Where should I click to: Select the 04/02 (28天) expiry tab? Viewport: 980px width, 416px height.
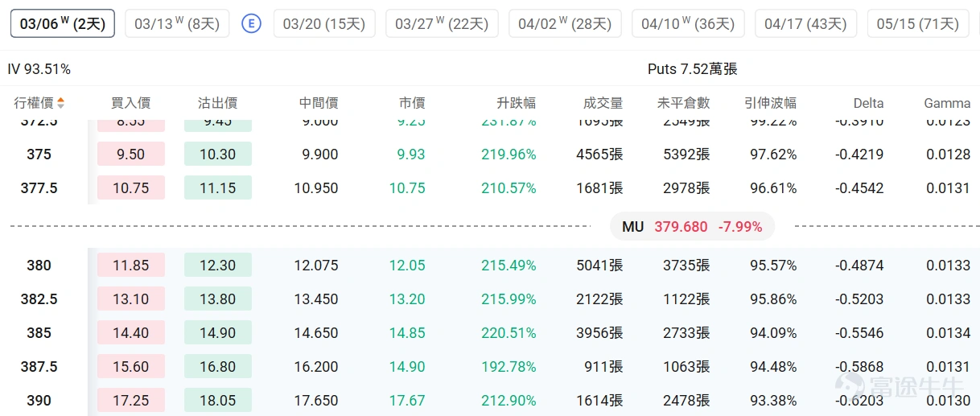[565, 23]
